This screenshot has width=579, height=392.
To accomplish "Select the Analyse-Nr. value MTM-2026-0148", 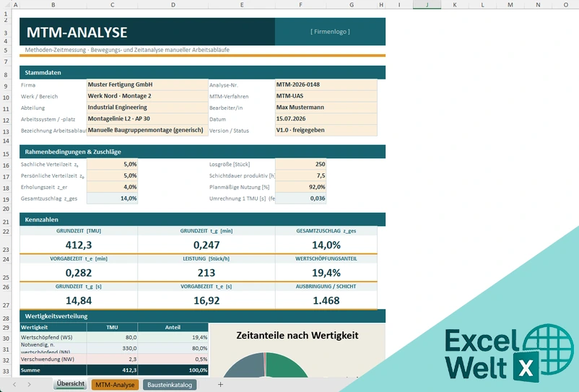I will click(x=326, y=84).
